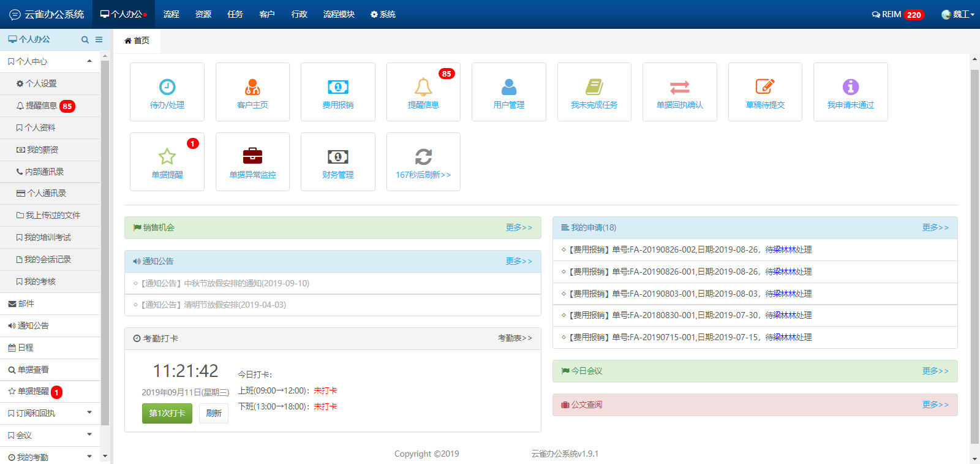Open the 费用报销 money icon tile
Viewport: 980px width, 464px height.
point(337,92)
